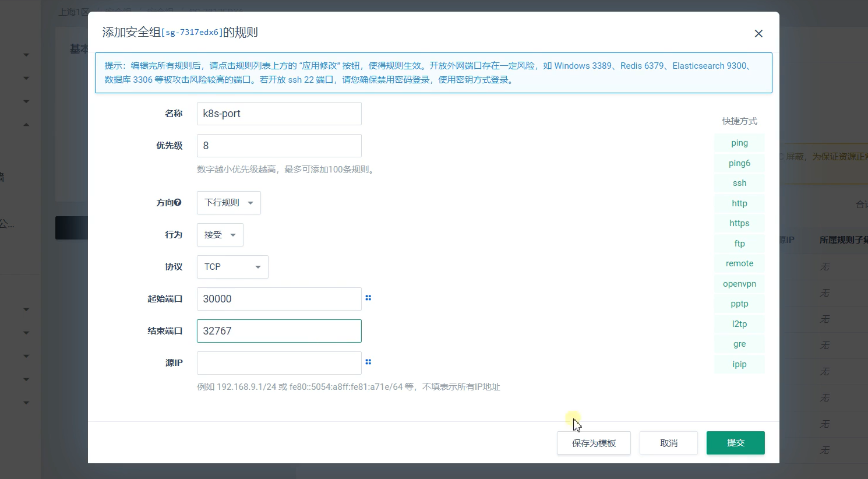Image resolution: width=868 pixels, height=479 pixels.
Task: Close the add security group rule dialog
Action: point(758,34)
